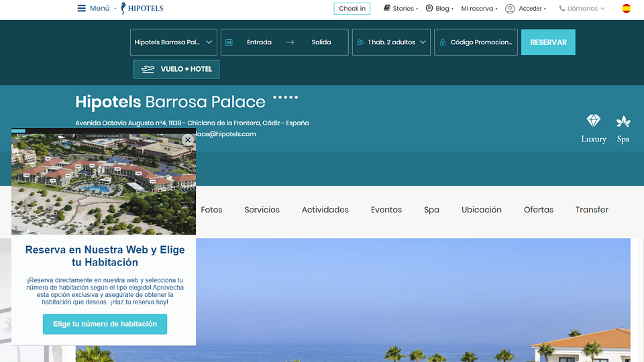This screenshot has width=644, height=362.
Task: Click the VUELO + HOTEL button
Action: pyautogui.click(x=176, y=69)
